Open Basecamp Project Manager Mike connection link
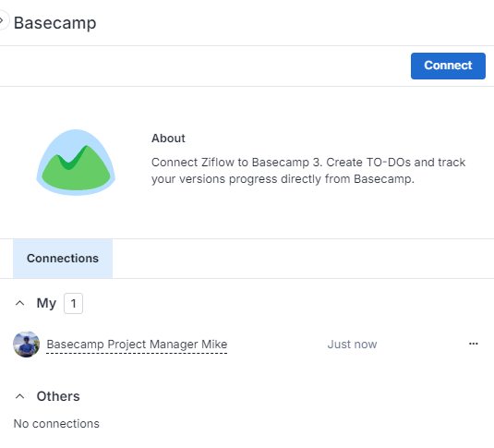 (137, 345)
